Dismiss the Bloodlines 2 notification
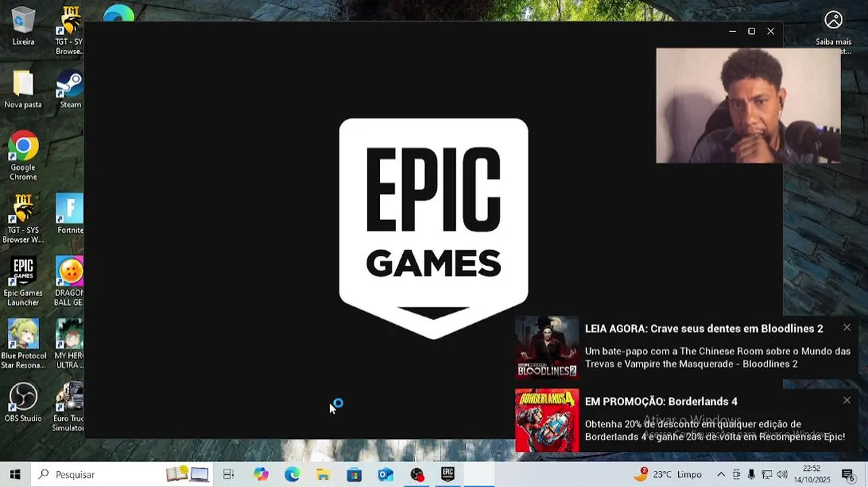Viewport: 868px width, 487px height. point(847,327)
